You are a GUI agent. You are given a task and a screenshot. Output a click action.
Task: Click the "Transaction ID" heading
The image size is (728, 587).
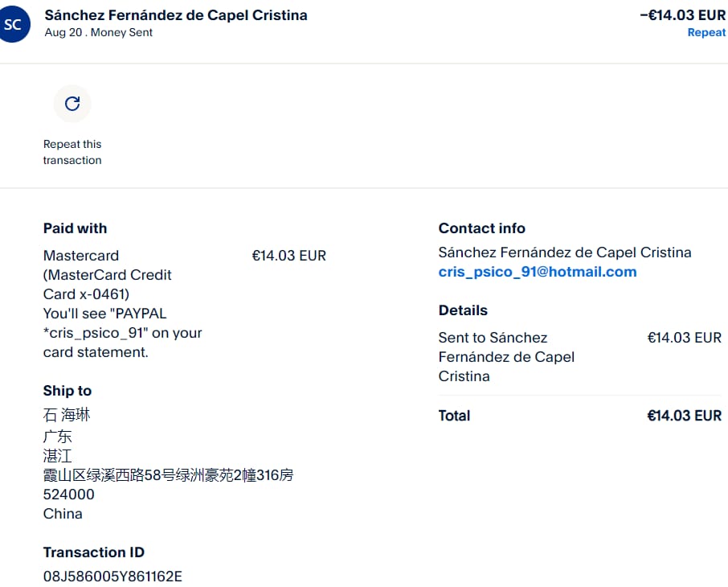pos(94,552)
